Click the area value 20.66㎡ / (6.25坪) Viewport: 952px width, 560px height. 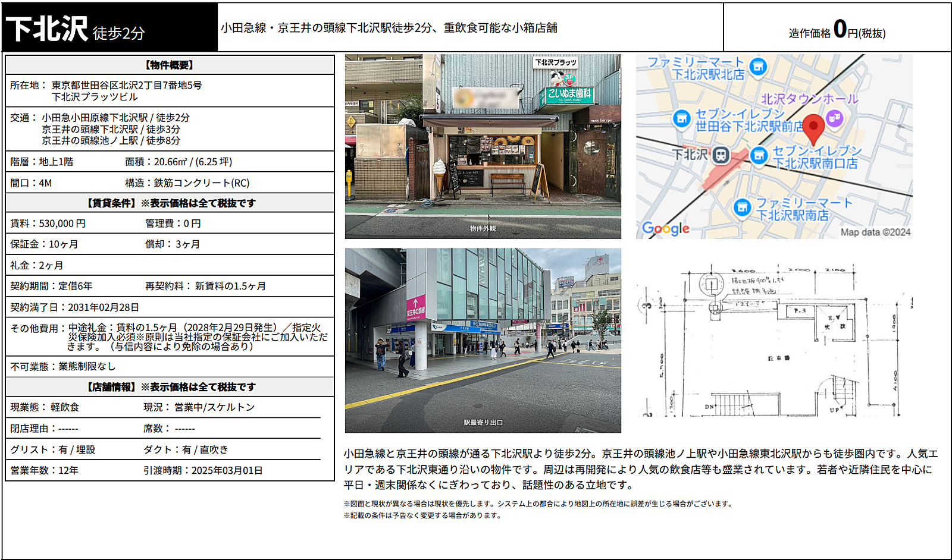[193, 162]
